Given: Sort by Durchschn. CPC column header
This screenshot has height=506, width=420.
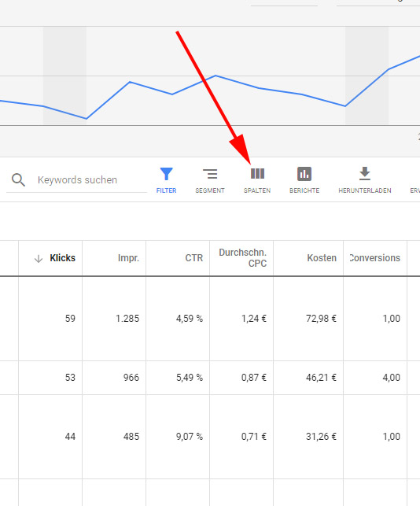Looking at the screenshot, I should [242, 258].
